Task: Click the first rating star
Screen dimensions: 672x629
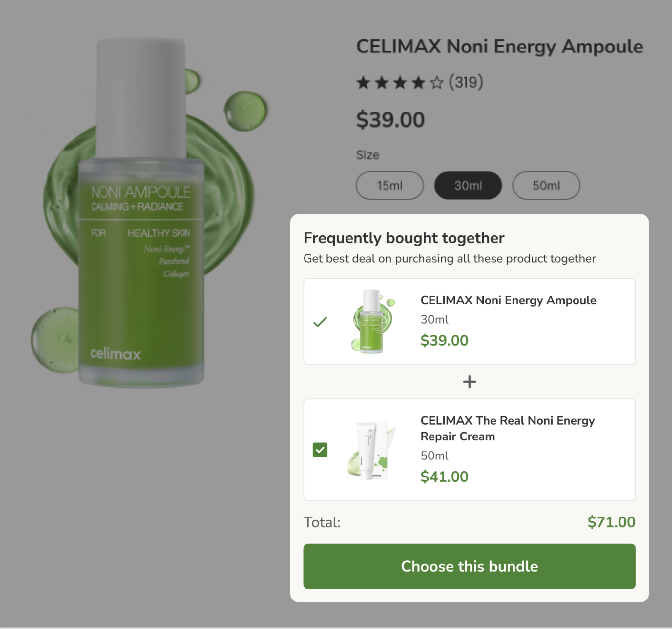Action: pos(363,82)
